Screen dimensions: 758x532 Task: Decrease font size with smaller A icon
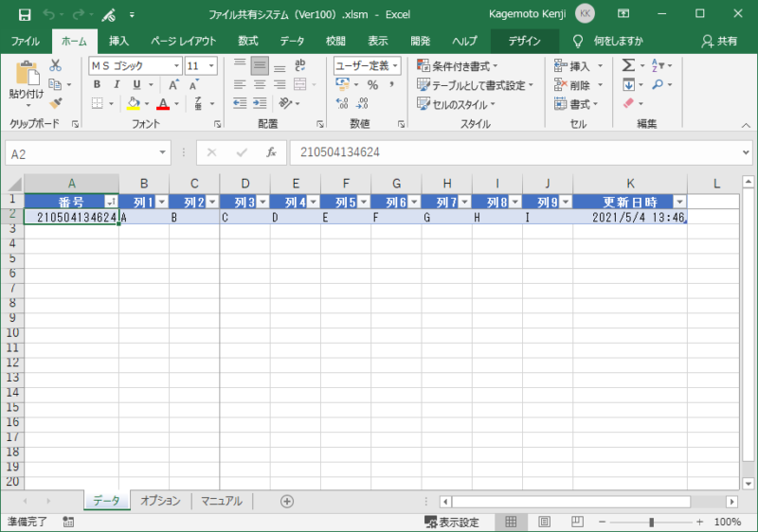coord(194,85)
